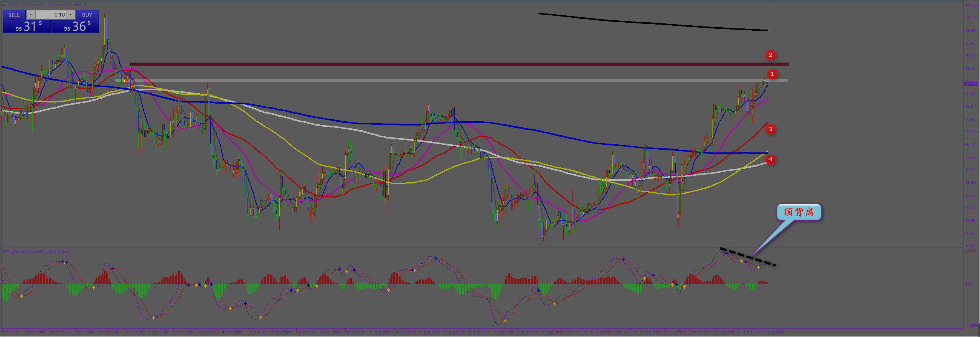Click the 95.315 current price label

[971, 84]
